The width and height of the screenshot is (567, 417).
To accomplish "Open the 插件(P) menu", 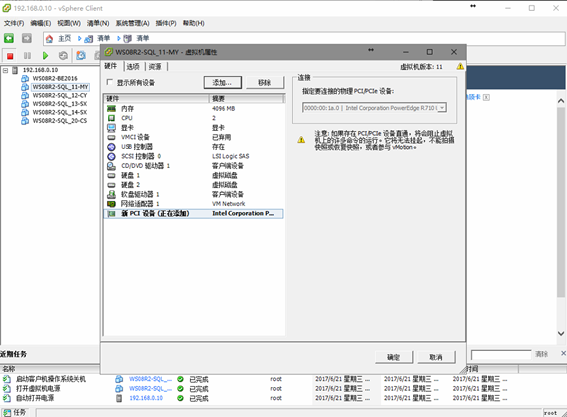I will (166, 23).
